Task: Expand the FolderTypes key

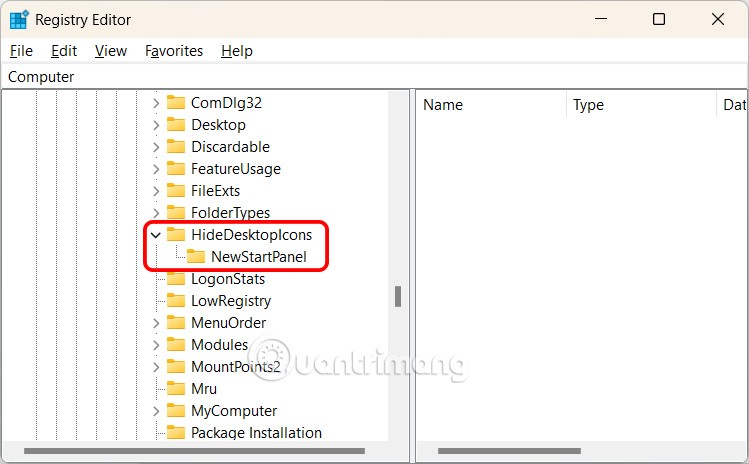Action: pos(156,213)
